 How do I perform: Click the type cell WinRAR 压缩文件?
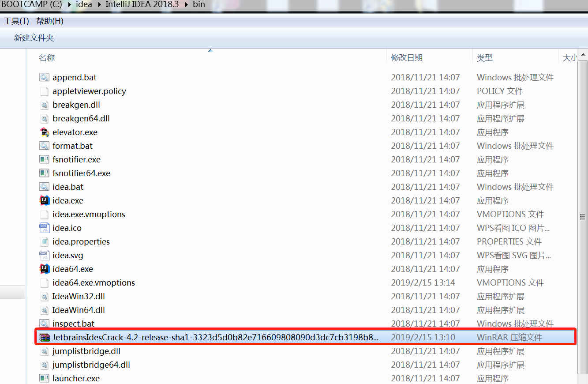coord(509,337)
